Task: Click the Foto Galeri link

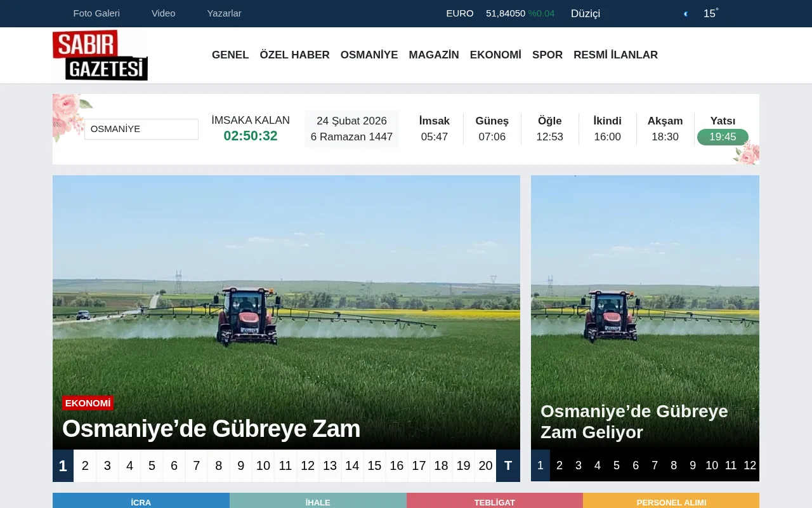Action: 96,13
